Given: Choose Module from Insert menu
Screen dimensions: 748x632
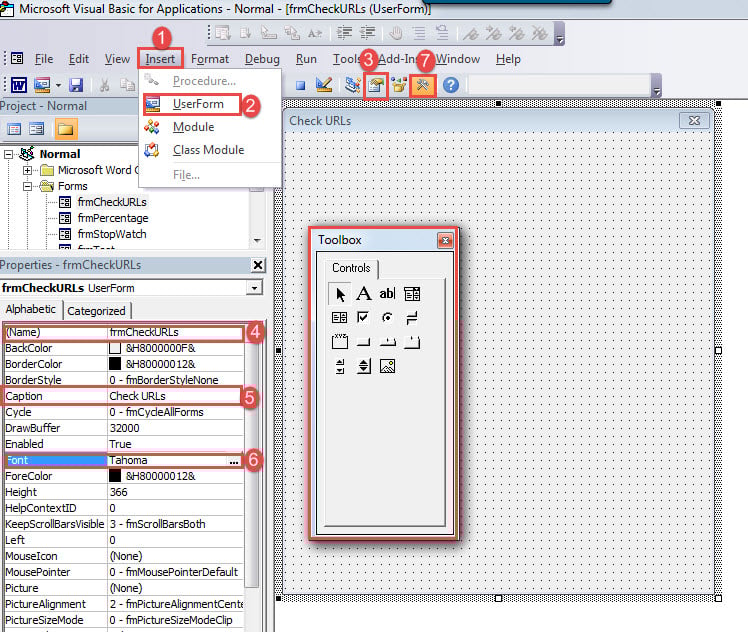Looking at the screenshot, I should point(193,127).
